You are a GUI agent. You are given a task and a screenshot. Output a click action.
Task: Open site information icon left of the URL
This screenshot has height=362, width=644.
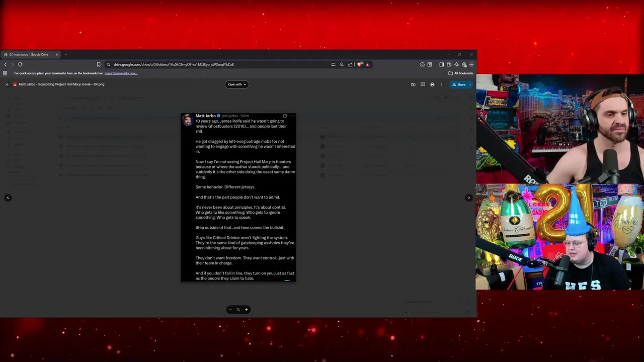(108, 64)
